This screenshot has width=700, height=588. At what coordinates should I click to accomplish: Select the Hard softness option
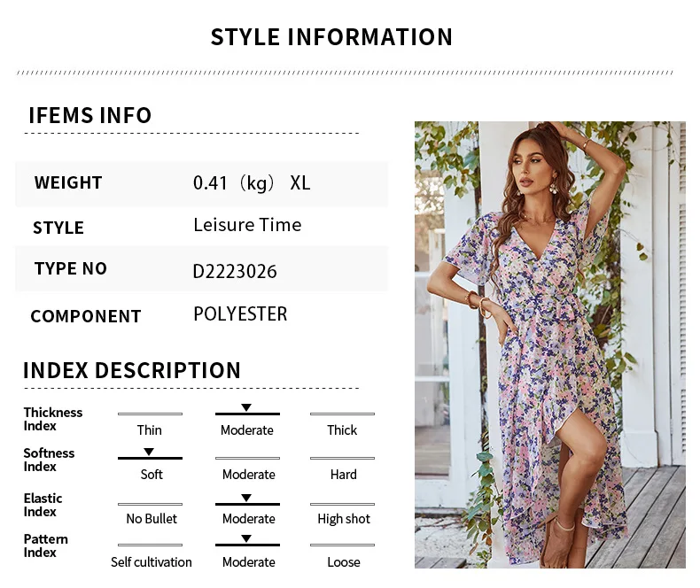tap(343, 475)
